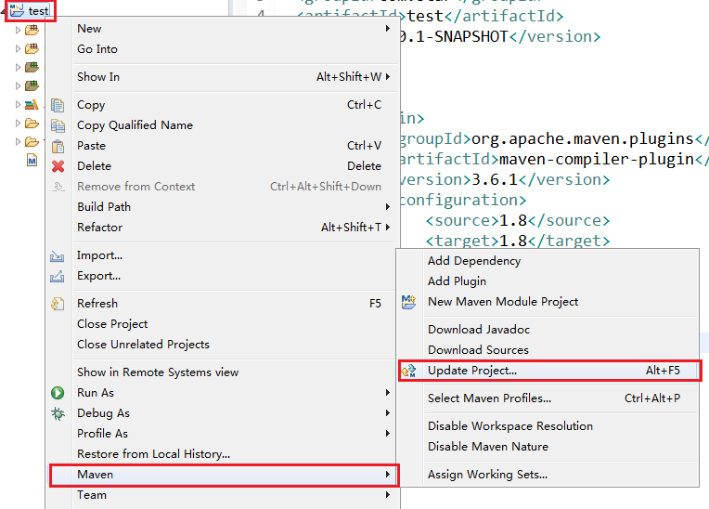This screenshot has height=509, width=709.
Task: Choose Go Into from context menu
Action: [97, 49]
